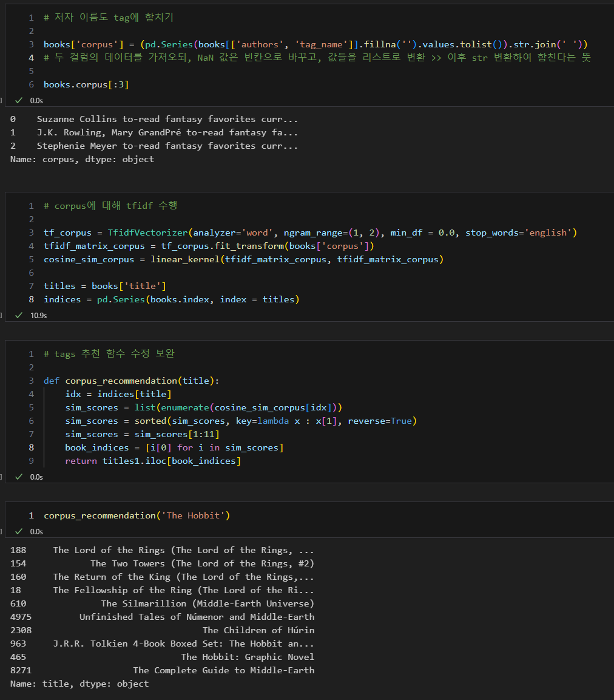Click 'Name: corpus, dtype: object' output text
The width and height of the screenshot is (614, 700).
(x=82, y=160)
